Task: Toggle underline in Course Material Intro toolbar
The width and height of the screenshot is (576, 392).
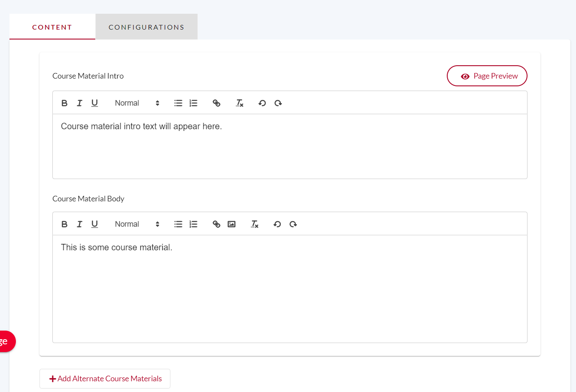Action: 95,103
